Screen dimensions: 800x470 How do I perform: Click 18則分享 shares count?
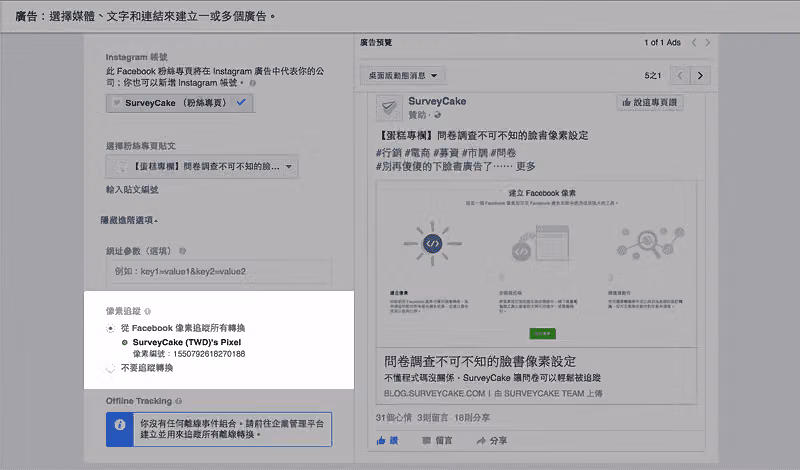(472, 417)
